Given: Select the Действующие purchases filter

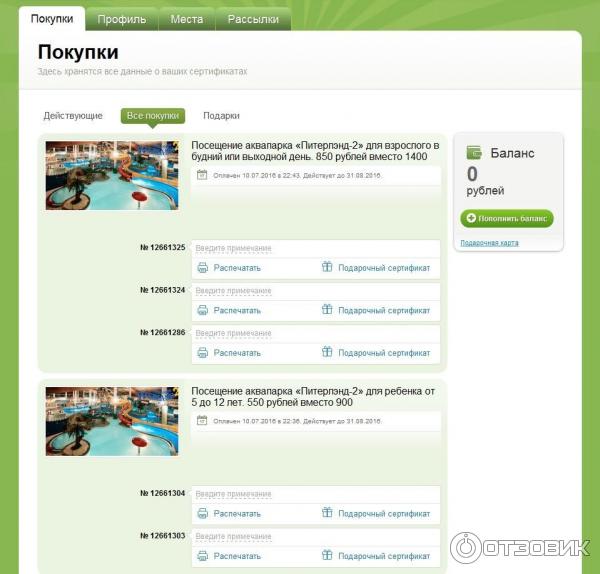Looking at the screenshot, I should coord(73,116).
